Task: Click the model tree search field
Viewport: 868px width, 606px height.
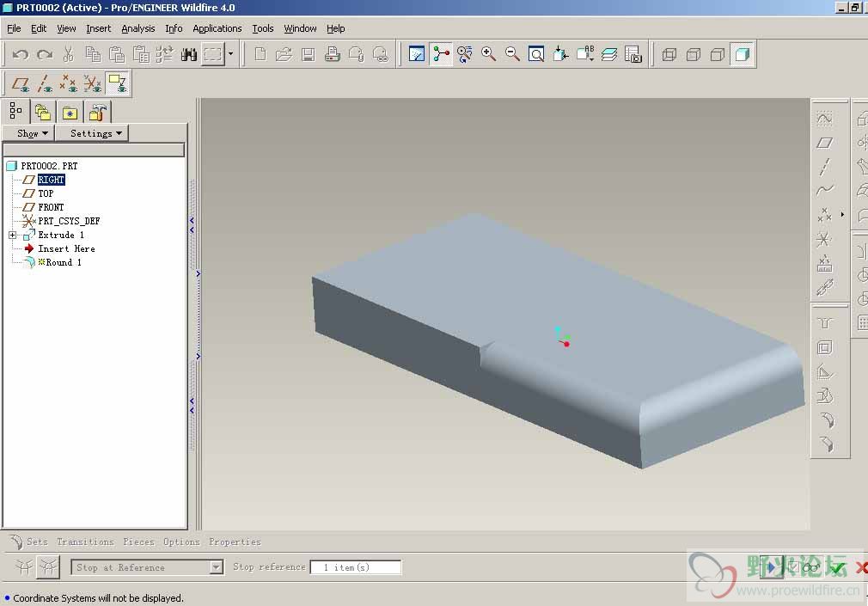Action: (x=94, y=150)
